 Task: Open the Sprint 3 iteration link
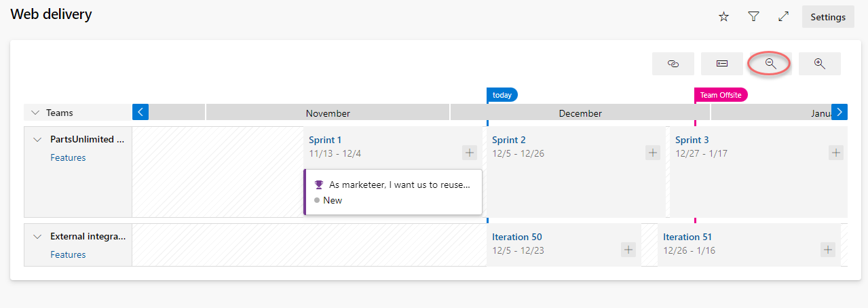pos(692,140)
